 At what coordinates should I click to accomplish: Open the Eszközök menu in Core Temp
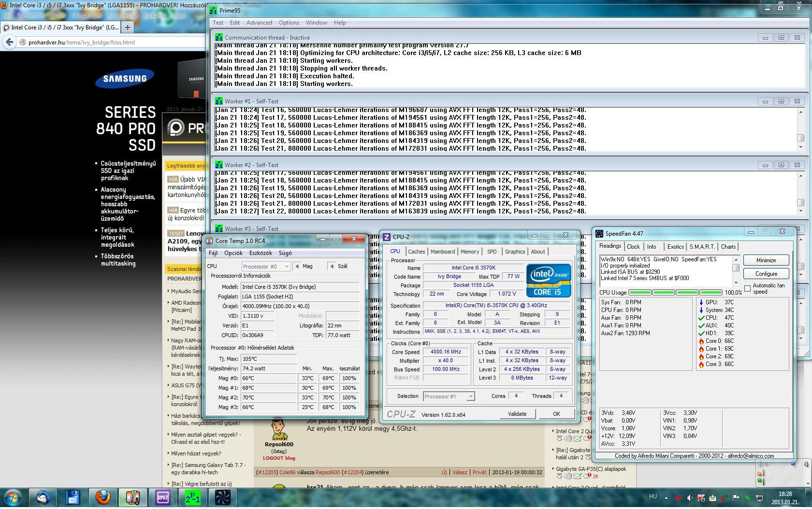pyautogui.click(x=261, y=253)
